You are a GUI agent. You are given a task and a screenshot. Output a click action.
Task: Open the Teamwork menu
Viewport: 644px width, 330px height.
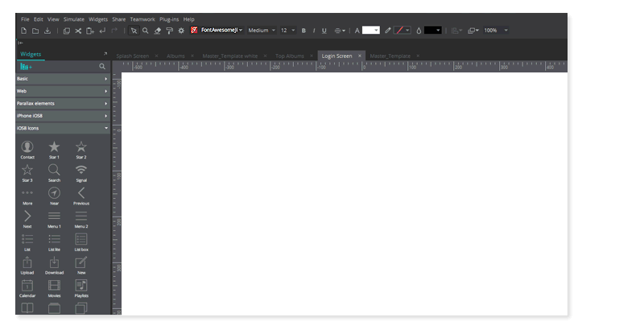click(142, 19)
